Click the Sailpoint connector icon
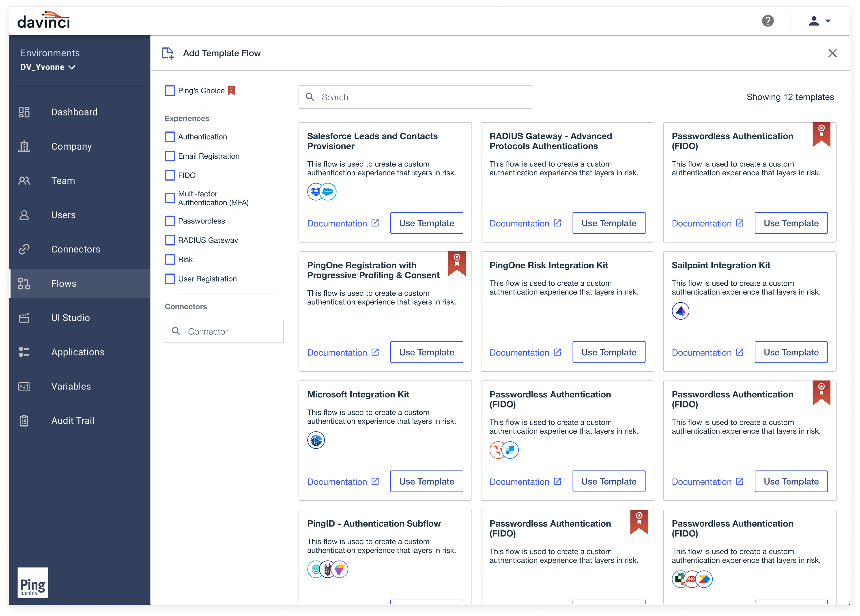Viewport: 860px width, 616px height. point(681,311)
